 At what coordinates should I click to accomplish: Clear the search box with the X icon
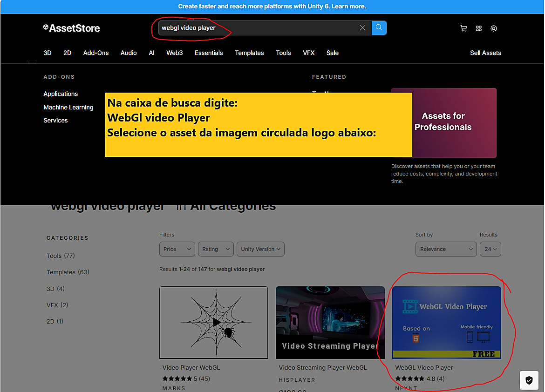362,28
